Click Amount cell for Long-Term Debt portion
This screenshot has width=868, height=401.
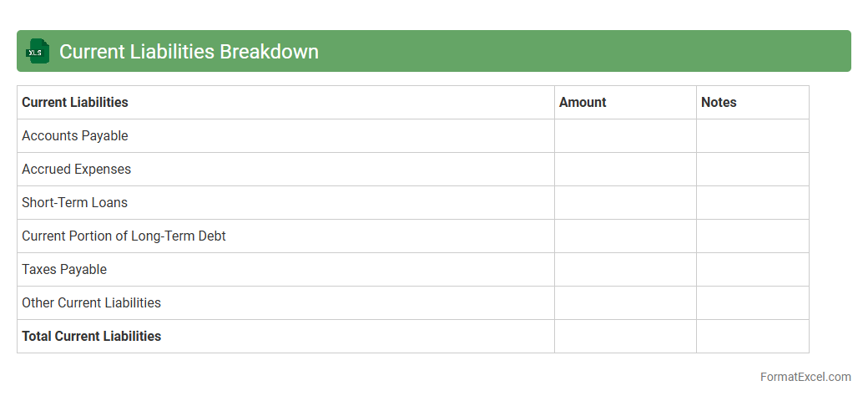[625, 236]
